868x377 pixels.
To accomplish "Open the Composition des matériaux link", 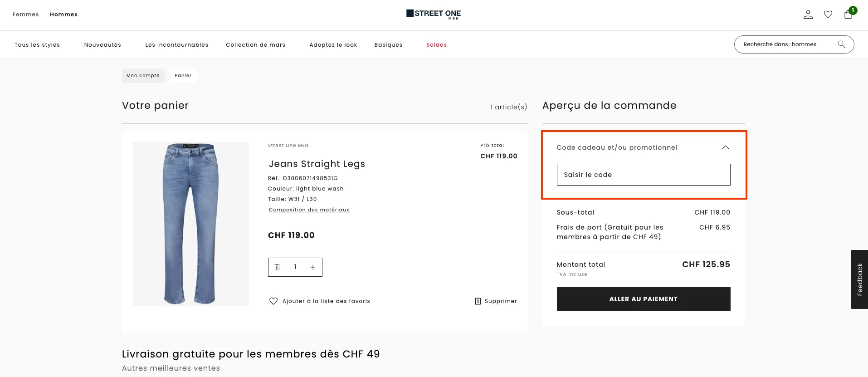I will coord(309,209).
